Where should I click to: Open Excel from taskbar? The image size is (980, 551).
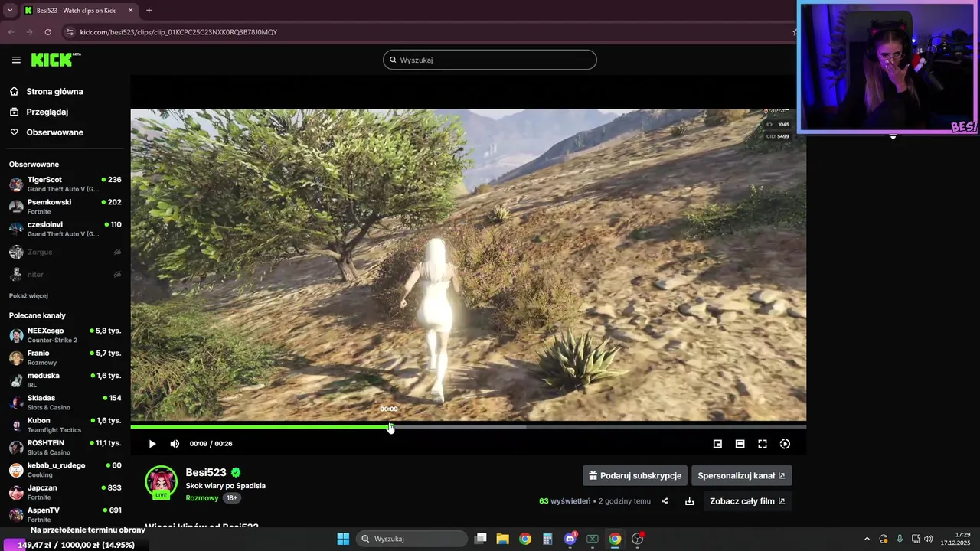tap(593, 539)
